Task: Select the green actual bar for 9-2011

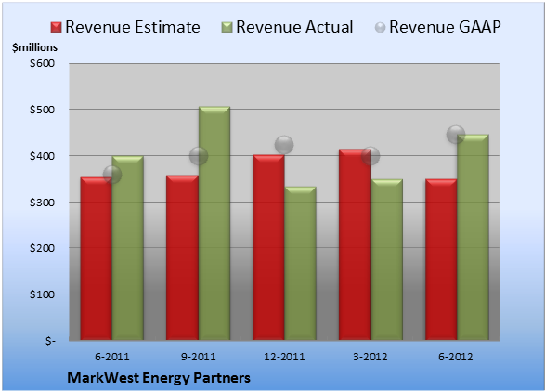Action: coord(214,223)
